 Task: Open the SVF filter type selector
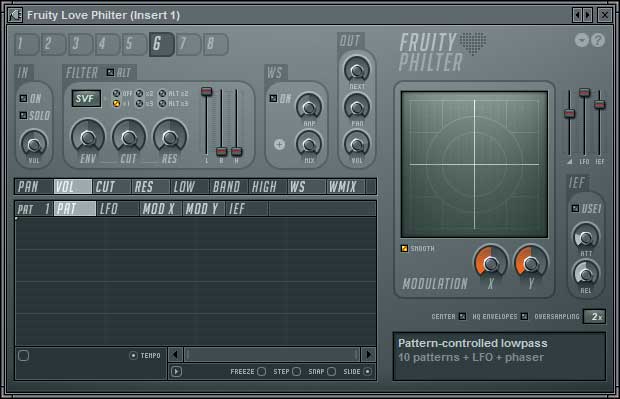click(x=86, y=98)
